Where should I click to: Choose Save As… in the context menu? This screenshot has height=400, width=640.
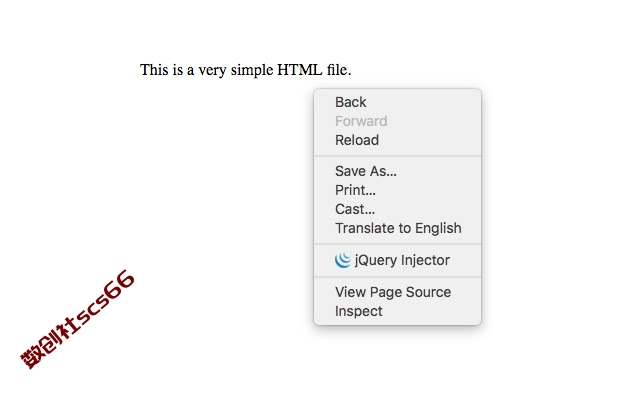coord(397,171)
